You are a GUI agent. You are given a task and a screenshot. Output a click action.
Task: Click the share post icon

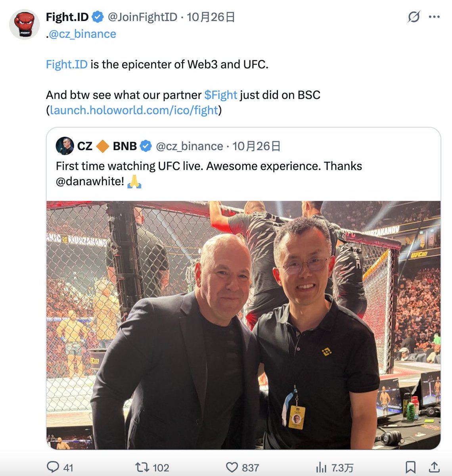coord(434,467)
